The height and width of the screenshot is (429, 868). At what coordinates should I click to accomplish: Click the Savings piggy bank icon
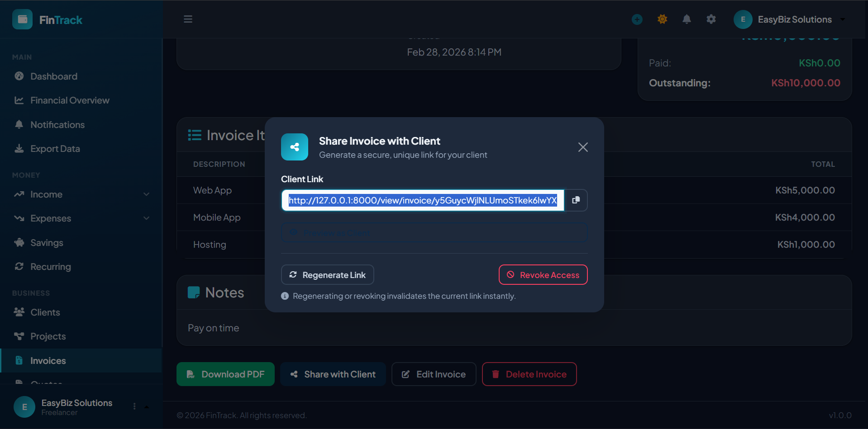[x=19, y=242]
